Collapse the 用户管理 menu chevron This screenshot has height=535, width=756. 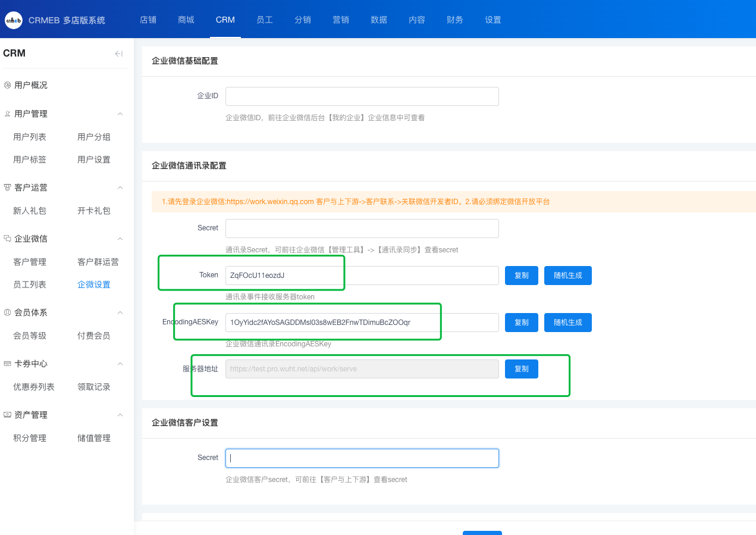click(x=120, y=114)
